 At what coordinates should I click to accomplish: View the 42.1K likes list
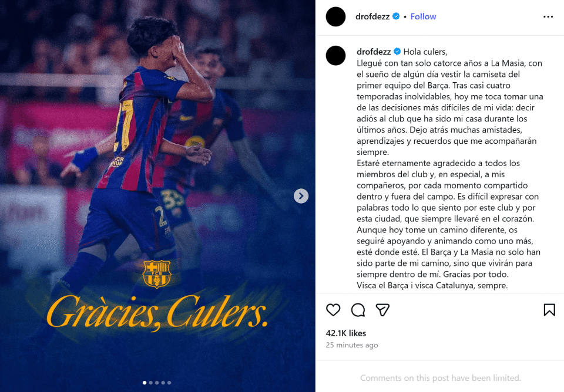pyautogui.click(x=345, y=333)
